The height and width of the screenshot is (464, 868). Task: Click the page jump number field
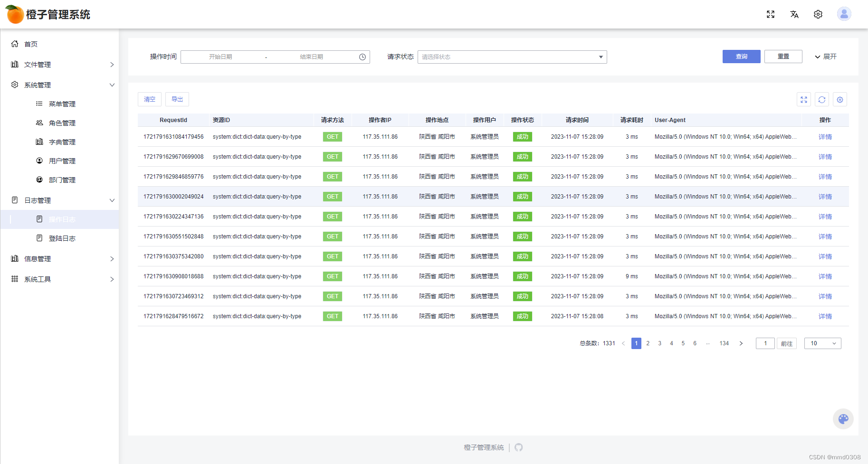[x=765, y=343]
